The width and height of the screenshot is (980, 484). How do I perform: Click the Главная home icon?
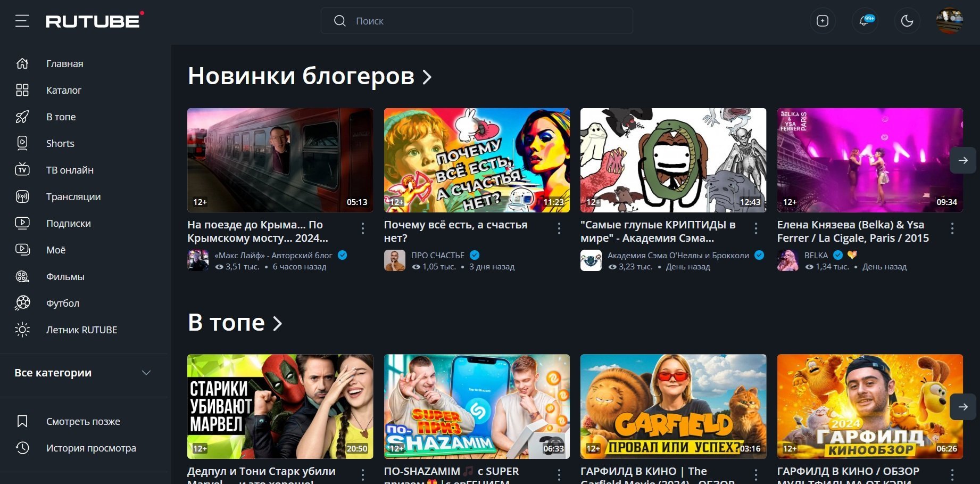pyautogui.click(x=22, y=63)
